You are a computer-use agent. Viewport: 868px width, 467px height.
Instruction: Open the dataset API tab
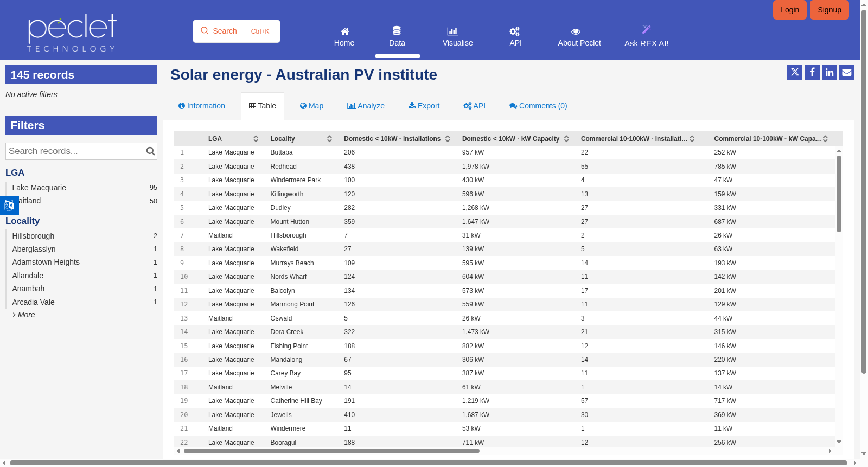coord(474,106)
